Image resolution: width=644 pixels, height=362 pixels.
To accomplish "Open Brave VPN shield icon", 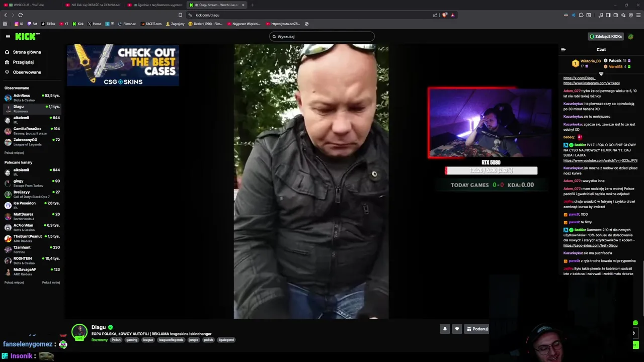I will (631, 15).
